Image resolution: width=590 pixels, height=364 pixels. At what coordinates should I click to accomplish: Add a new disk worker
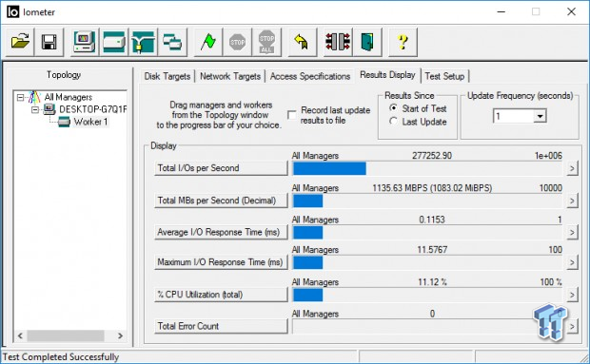coord(114,42)
